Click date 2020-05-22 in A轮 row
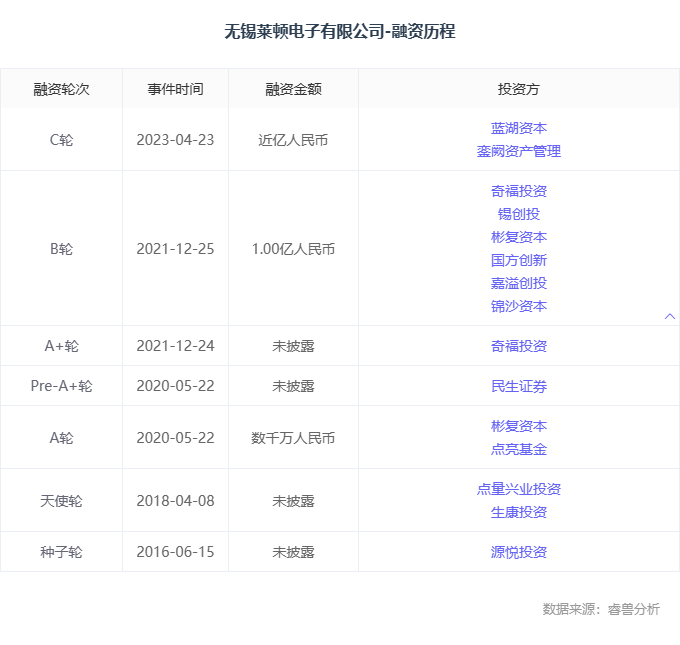Image resolution: width=680 pixels, height=645 pixels. click(x=175, y=438)
